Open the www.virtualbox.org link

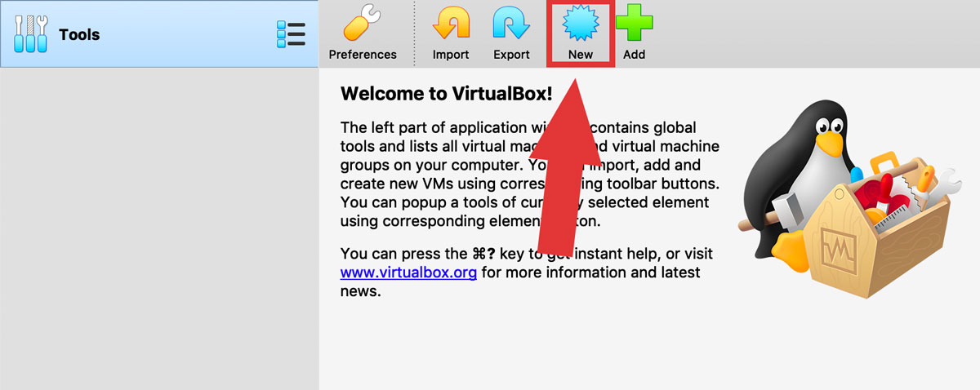pyautogui.click(x=408, y=273)
